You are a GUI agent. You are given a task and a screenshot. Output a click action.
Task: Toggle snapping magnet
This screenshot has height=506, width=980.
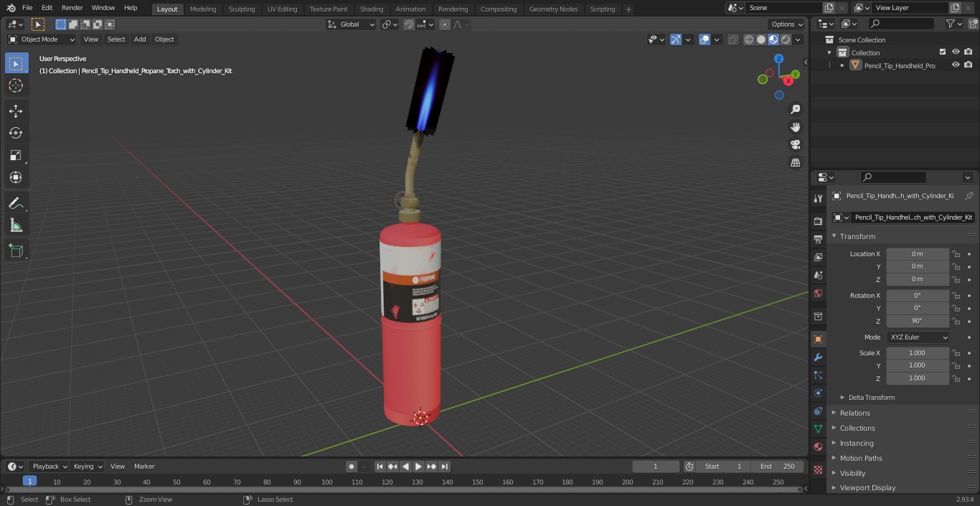pos(408,24)
